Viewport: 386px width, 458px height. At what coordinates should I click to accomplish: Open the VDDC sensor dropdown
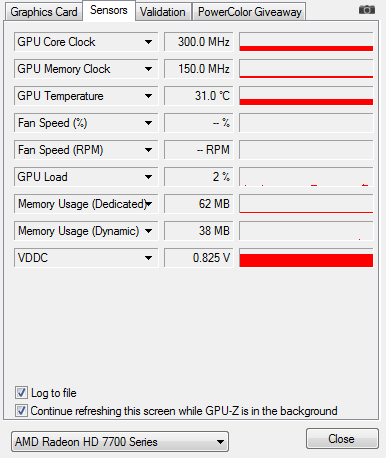tap(148, 258)
